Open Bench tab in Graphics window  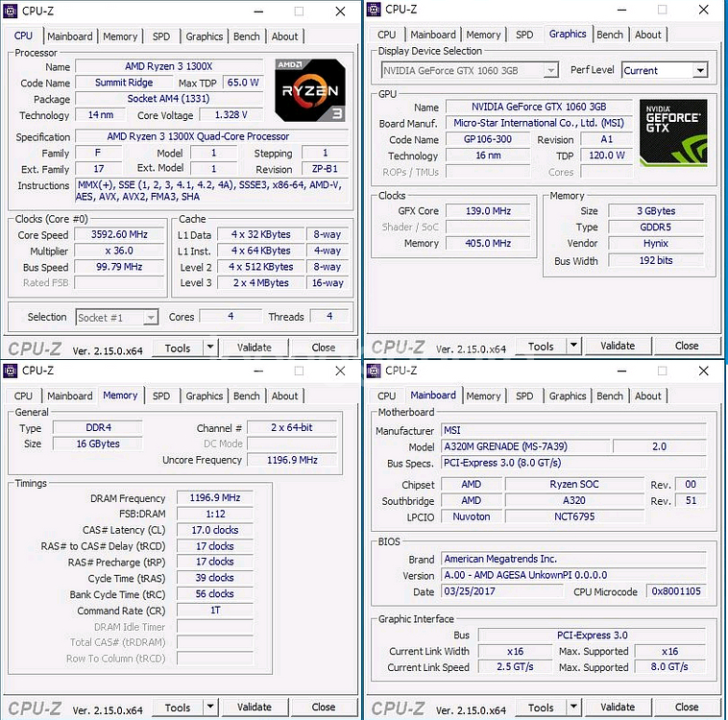pos(610,35)
